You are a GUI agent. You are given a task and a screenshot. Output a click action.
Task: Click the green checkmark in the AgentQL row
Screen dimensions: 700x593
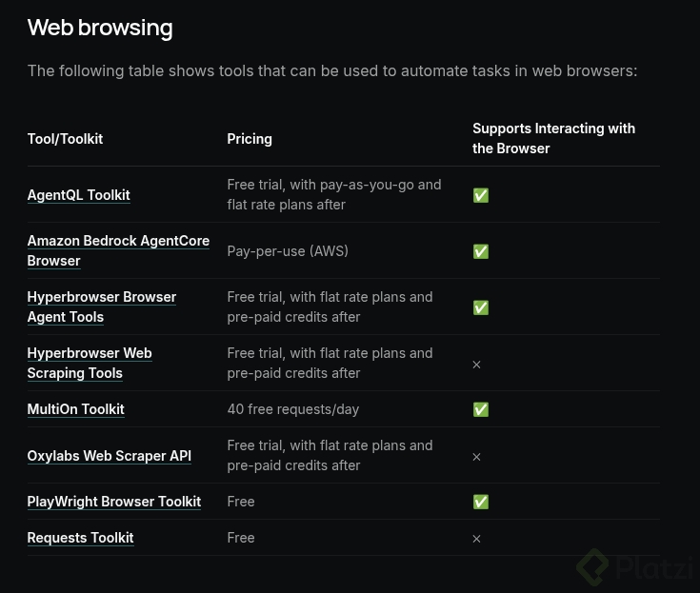(x=481, y=195)
